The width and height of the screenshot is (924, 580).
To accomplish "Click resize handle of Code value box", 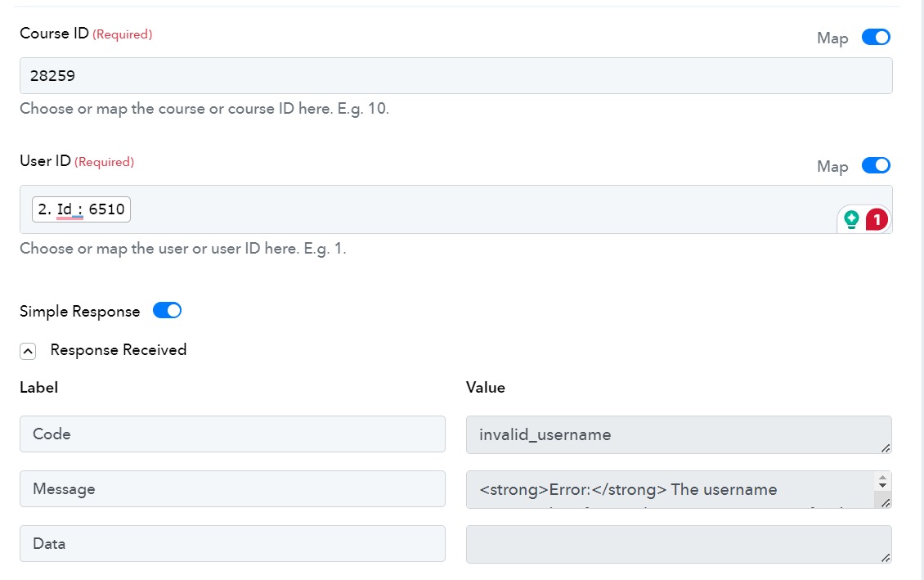I will (885, 448).
